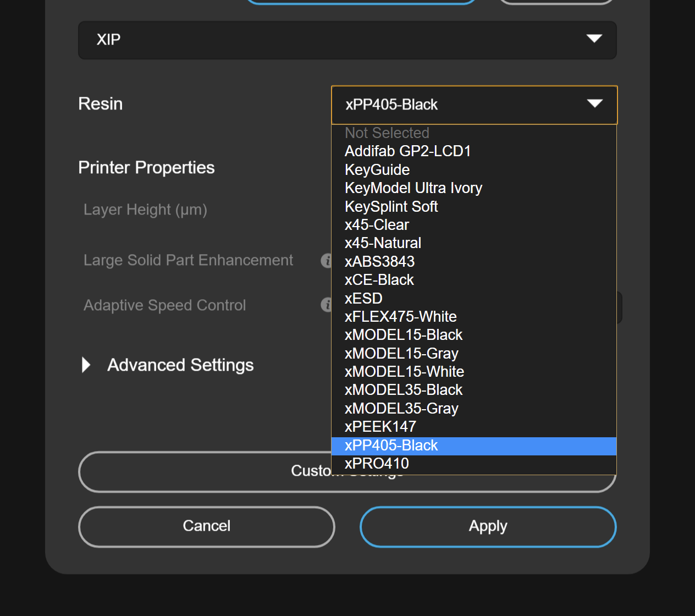Open the XIP printer dropdown

coord(347,40)
